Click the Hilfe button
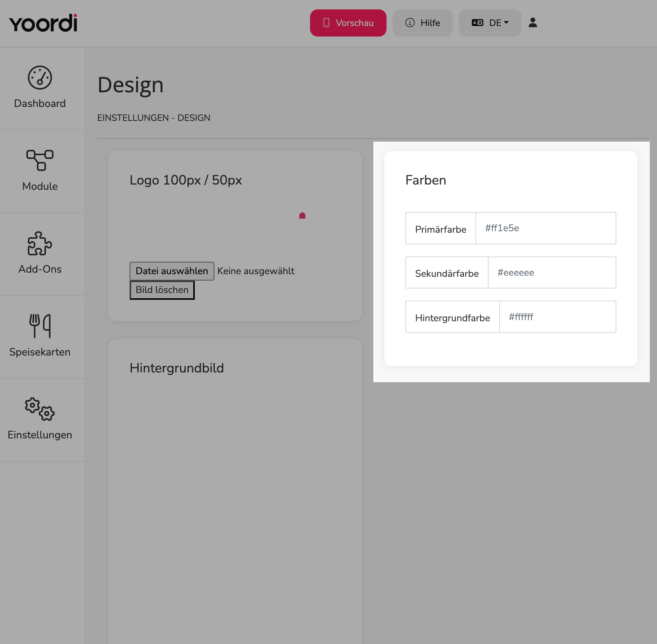 coord(423,23)
